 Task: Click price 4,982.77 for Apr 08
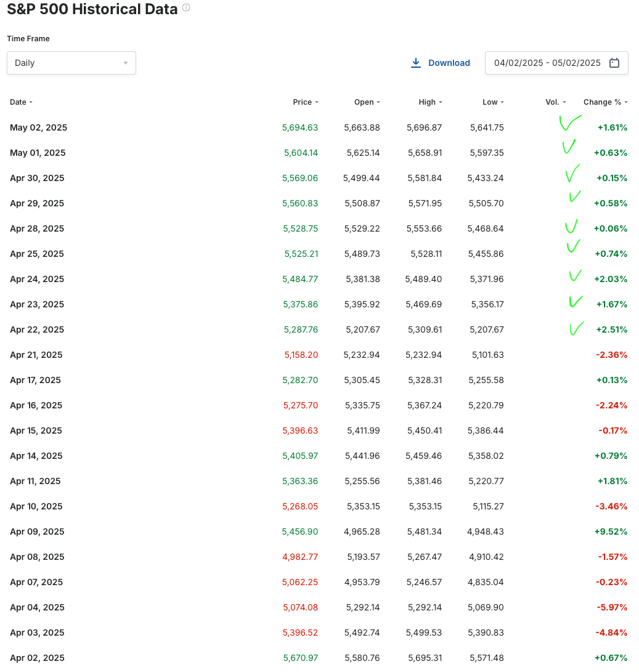tap(299, 557)
